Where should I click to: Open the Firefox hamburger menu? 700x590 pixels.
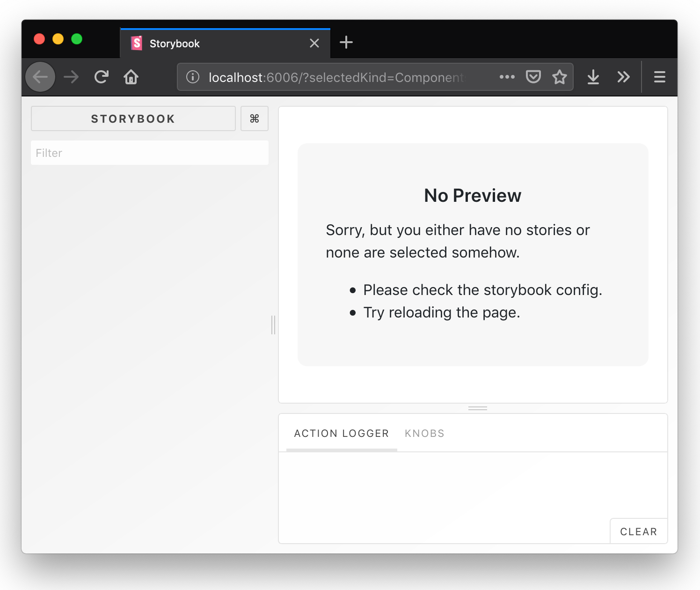659,76
